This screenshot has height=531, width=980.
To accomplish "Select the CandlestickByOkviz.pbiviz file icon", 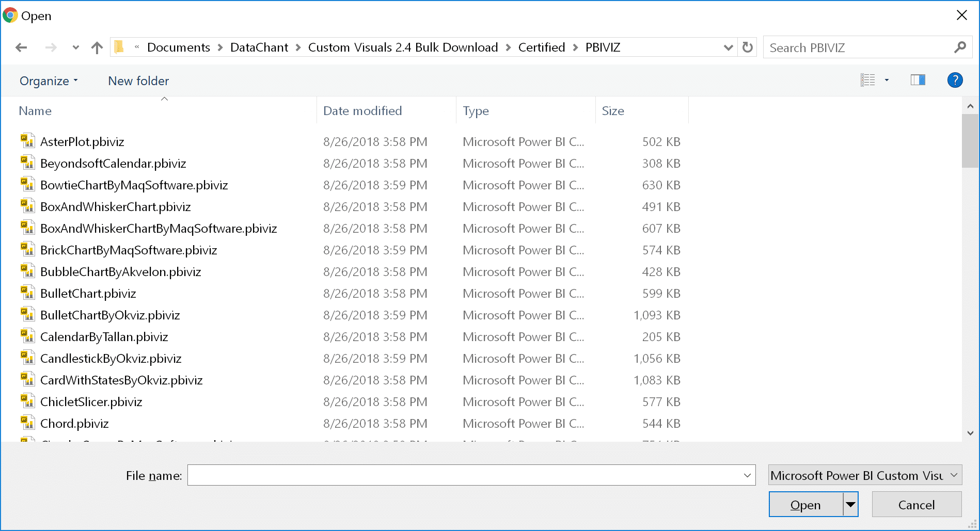I will pyautogui.click(x=27, y=358).
